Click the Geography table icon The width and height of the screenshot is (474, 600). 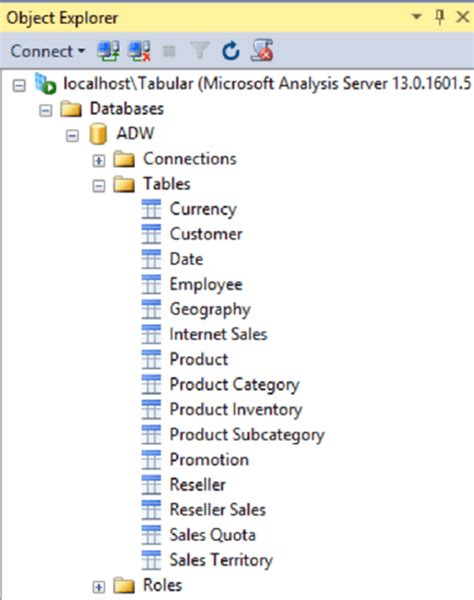click(151, 309)
